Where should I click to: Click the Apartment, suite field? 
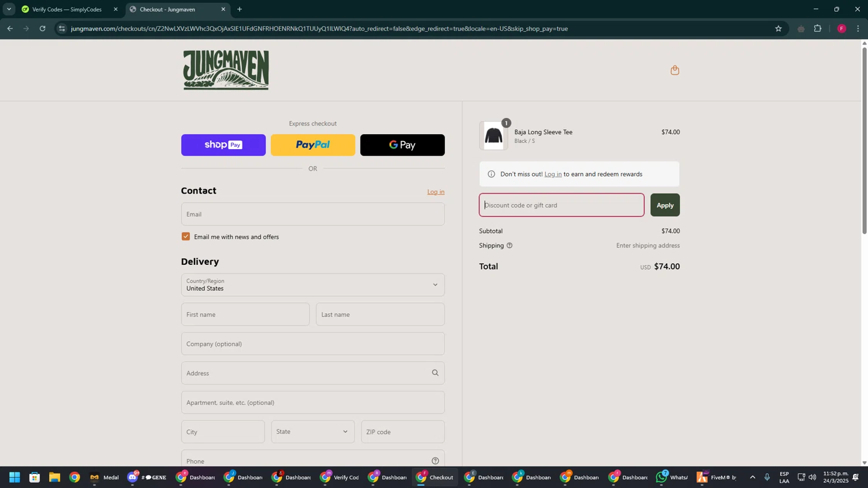pos(313,402)
